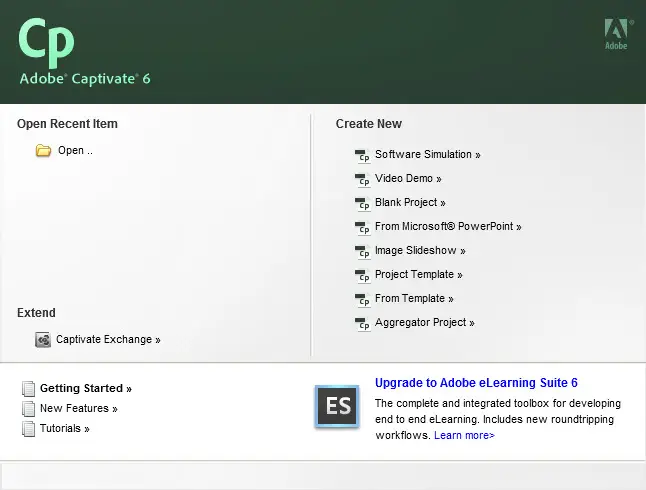646x490 pixels.
Task: Click the Cp icon beside Aggregator Project
Action: point(363,324)
